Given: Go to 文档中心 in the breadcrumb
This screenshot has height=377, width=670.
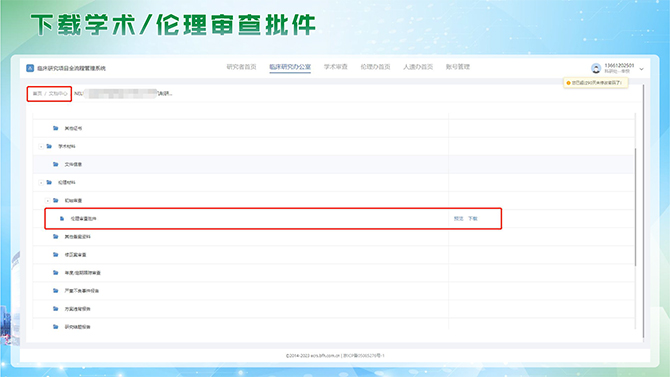Looking at the screenshot, I should click(58, 94).
